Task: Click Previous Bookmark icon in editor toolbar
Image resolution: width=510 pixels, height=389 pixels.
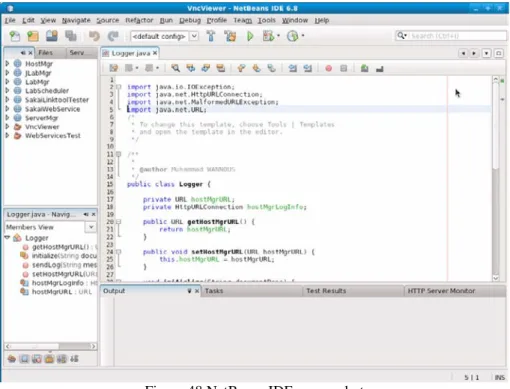Action: click(x=241, y=68)
